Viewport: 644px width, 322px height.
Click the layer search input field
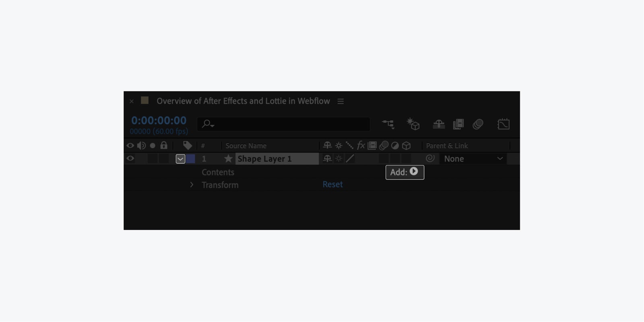click(283, 124)
